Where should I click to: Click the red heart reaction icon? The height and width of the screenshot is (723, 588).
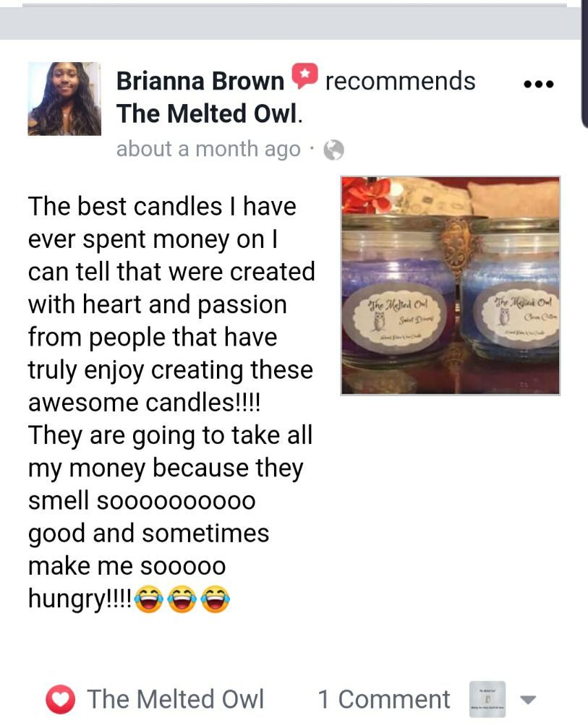(61, 699)
